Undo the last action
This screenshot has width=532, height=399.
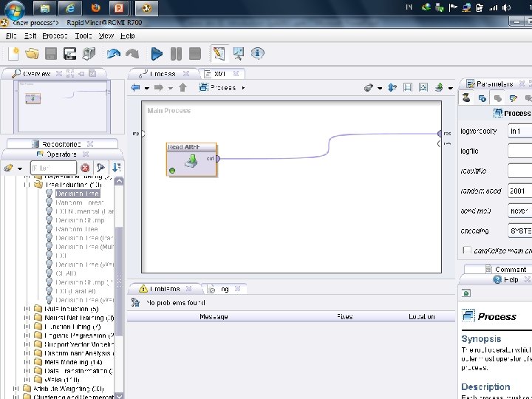113,54
